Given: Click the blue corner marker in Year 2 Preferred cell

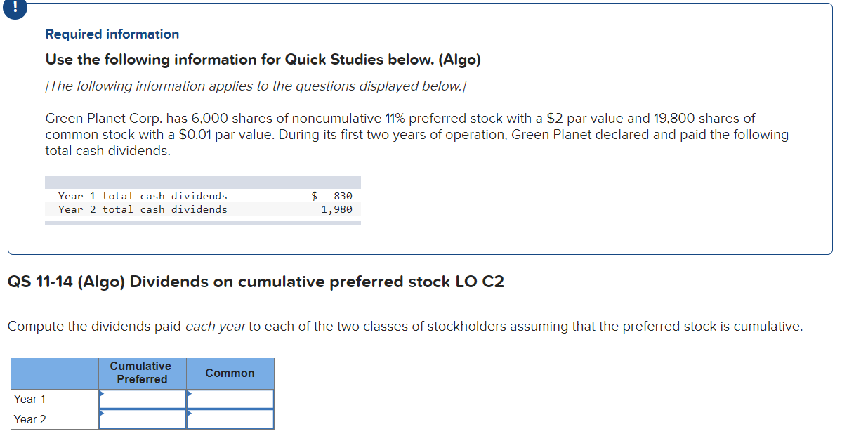Looking at the screenshot, I should (103, 414).
